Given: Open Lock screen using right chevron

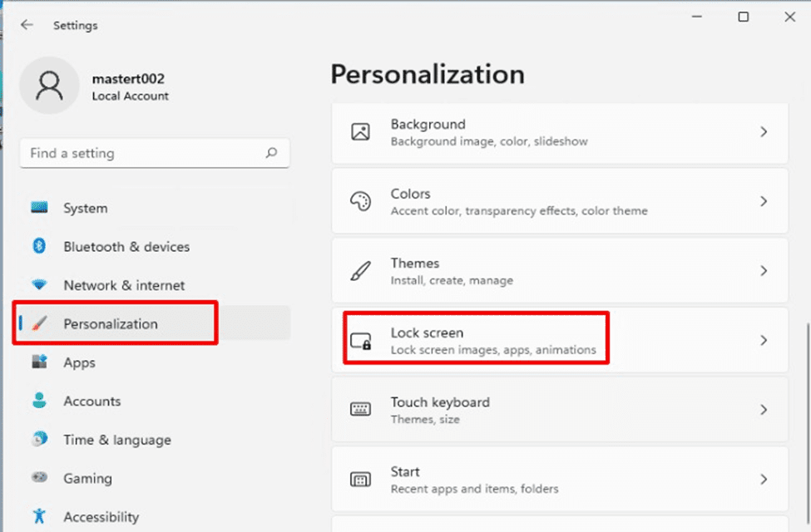Looking at the screenshot, I should coord(763,341).
